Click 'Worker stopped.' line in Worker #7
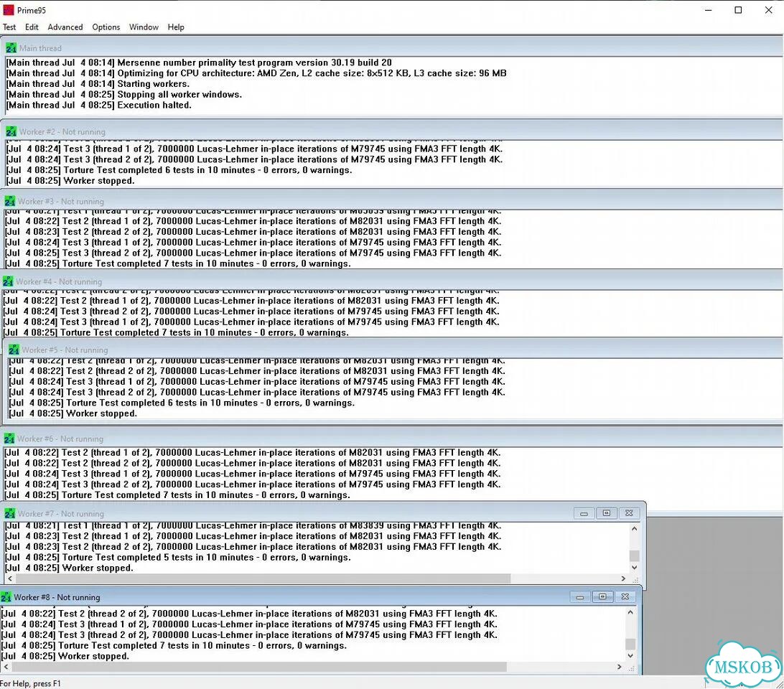This screenshot has width=784, height=689. tap(69, 568)
